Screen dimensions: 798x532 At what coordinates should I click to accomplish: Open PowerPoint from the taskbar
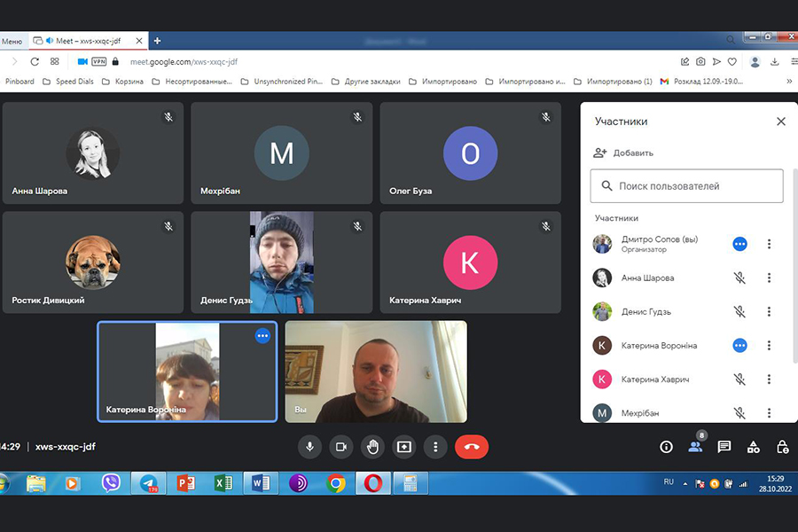click(x=186, y=483)
